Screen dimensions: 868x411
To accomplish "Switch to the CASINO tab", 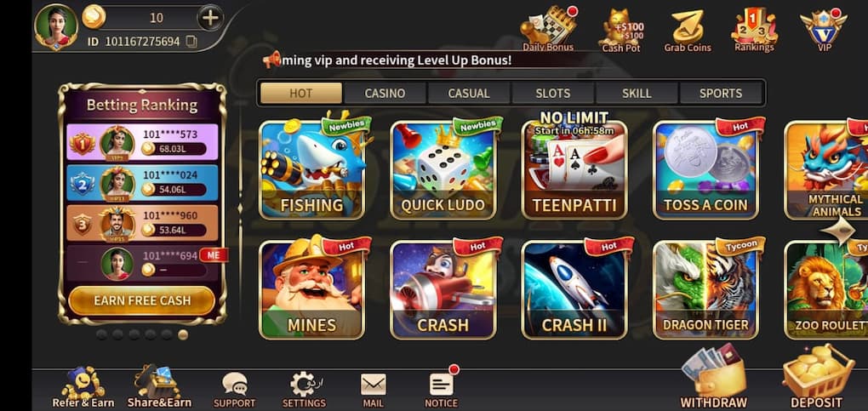I will (385, 93).
